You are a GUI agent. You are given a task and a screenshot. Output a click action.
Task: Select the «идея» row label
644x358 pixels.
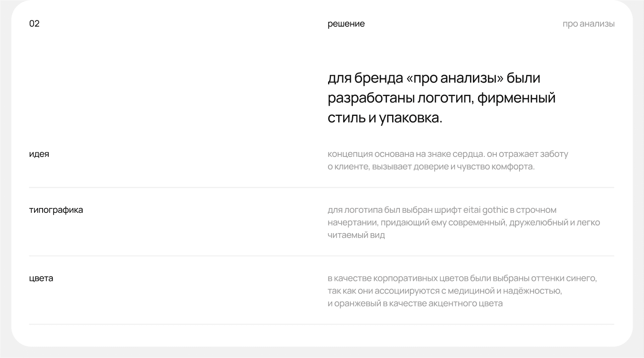tap(39, 154)
